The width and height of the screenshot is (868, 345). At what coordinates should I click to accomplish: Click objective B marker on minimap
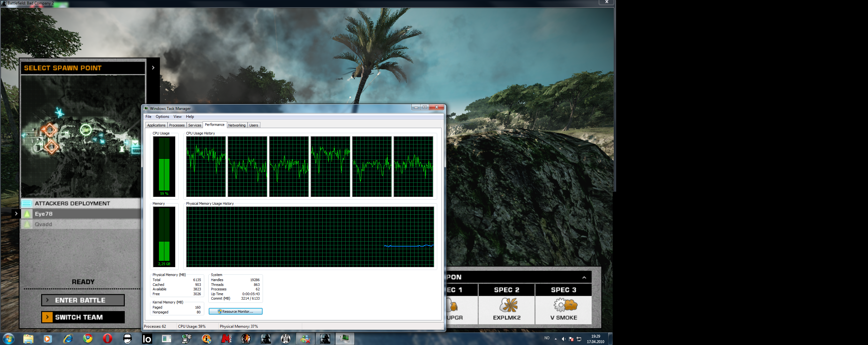pyautogui.click(x=49, y=129)
